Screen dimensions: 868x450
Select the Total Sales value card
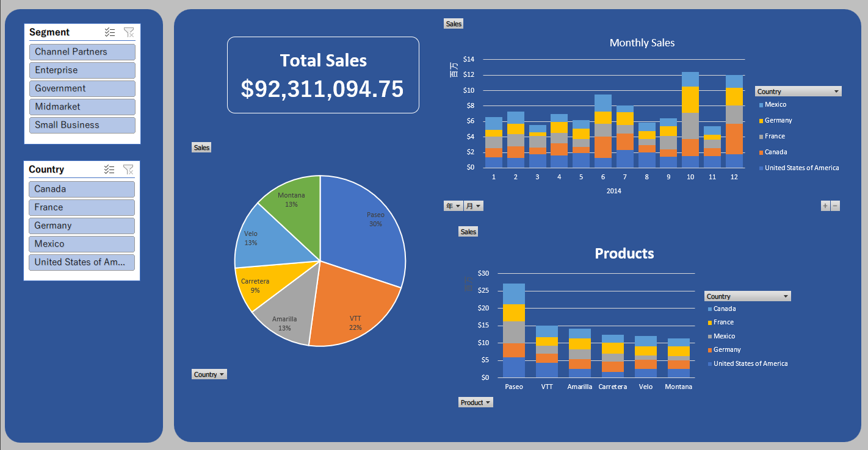point(323,75)
